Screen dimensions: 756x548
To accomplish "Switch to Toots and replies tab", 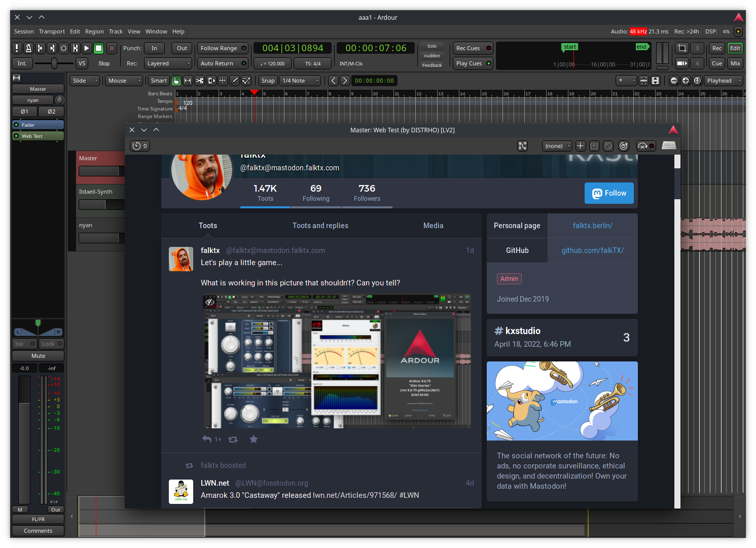I will click(320, 226).
